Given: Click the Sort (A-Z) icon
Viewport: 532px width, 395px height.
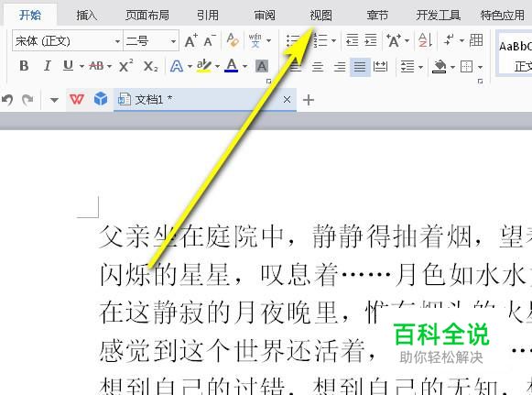Looking at the screenshot, I should (425, 40).
